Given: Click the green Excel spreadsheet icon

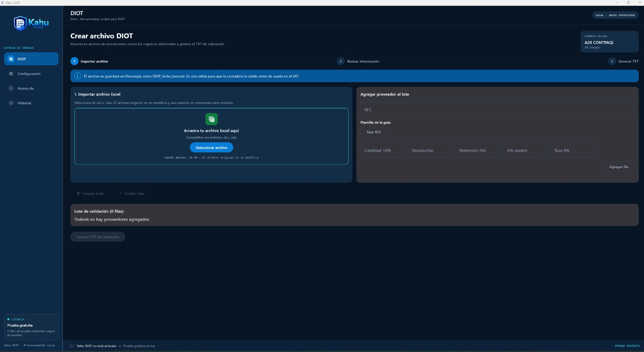Looking at the screenshot, I should pos(211,119).
